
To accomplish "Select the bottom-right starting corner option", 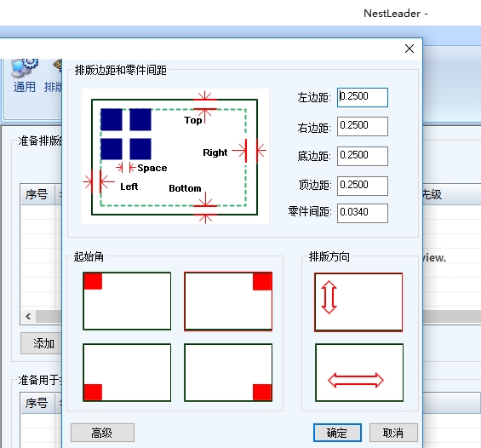I will click(228, 372).
